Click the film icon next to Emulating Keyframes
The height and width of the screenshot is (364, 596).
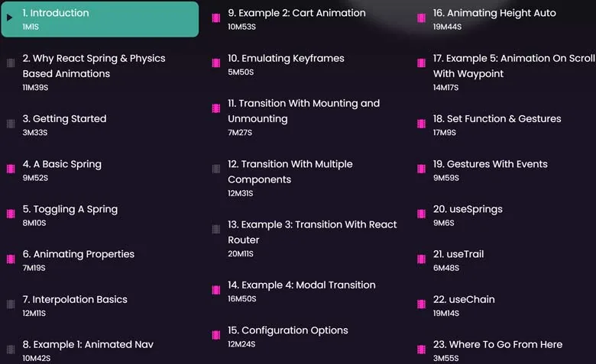tap(216, 63)
